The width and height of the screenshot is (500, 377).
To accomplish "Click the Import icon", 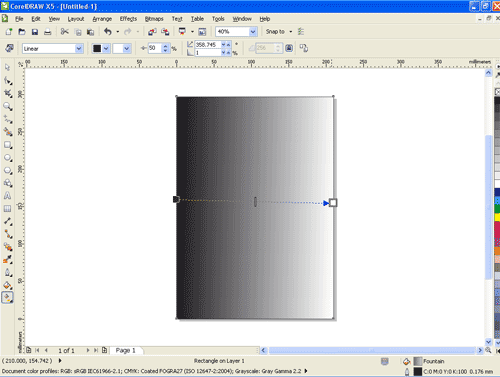I will point(152,32).
